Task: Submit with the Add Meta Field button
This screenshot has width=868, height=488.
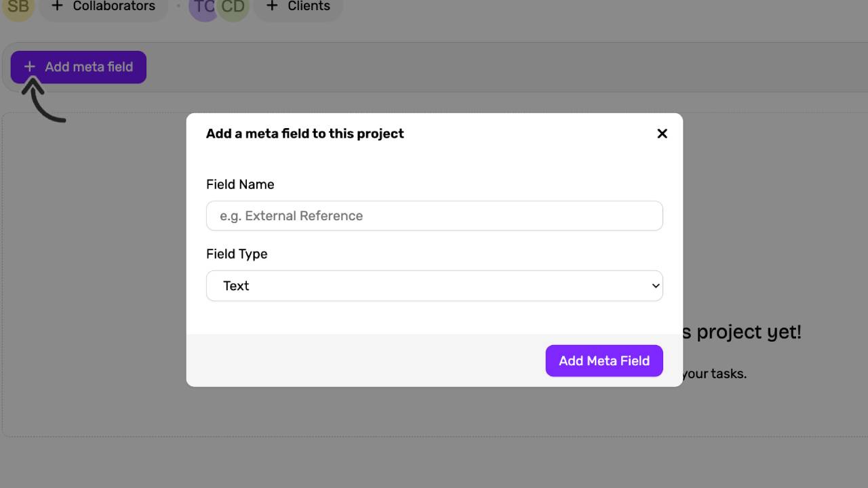Action: coord(604,361)
